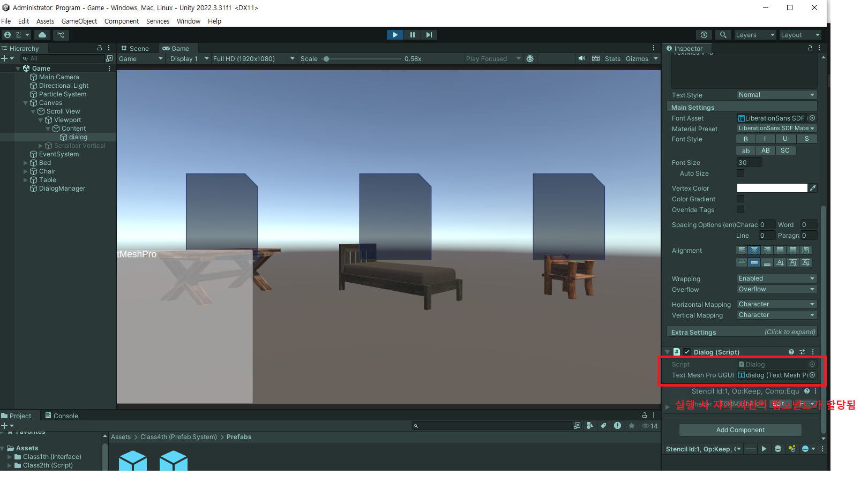This screenshot has height=483, width=868.
Task: Open the GameObject menu
Action: click(79, 21)
